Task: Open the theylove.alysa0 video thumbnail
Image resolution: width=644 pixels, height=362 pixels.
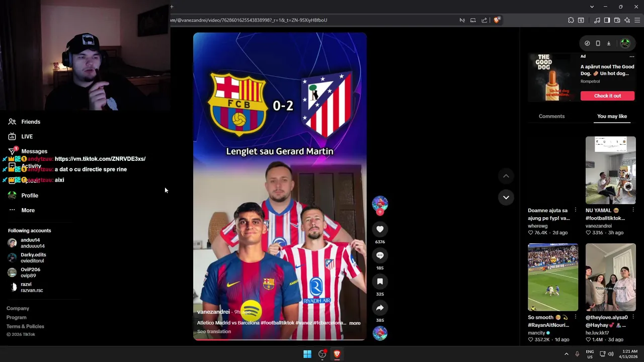Action: 610,278
